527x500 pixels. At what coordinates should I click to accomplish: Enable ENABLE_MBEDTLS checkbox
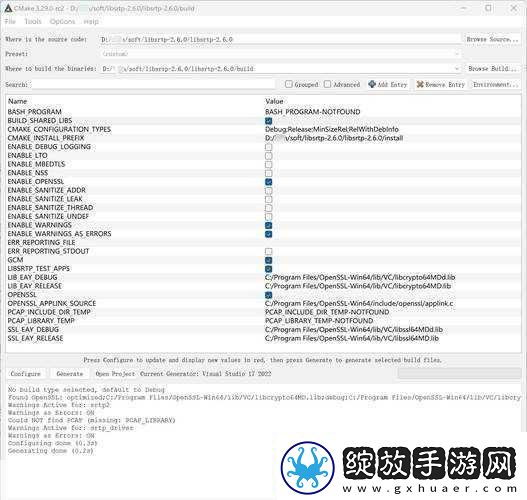268,164
